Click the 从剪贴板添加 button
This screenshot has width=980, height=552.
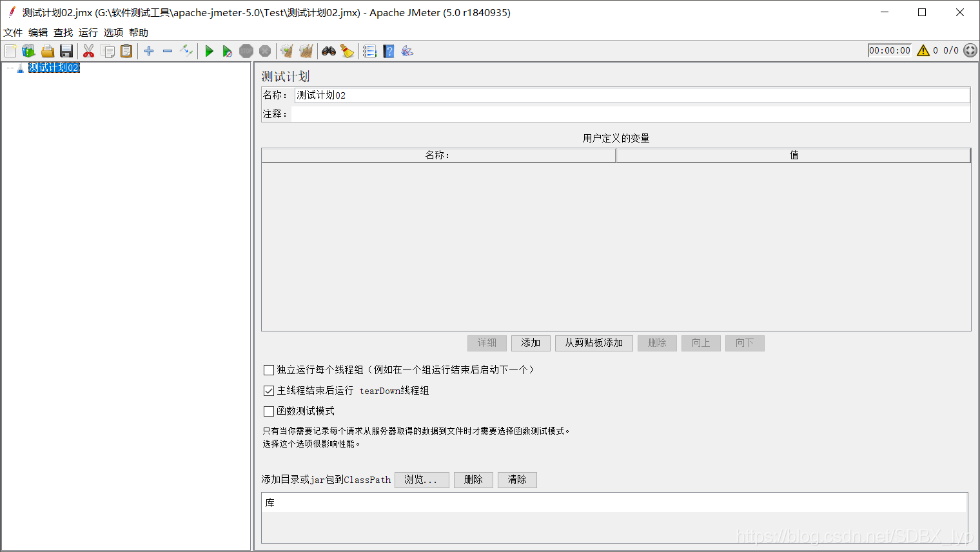click(594, 343)
